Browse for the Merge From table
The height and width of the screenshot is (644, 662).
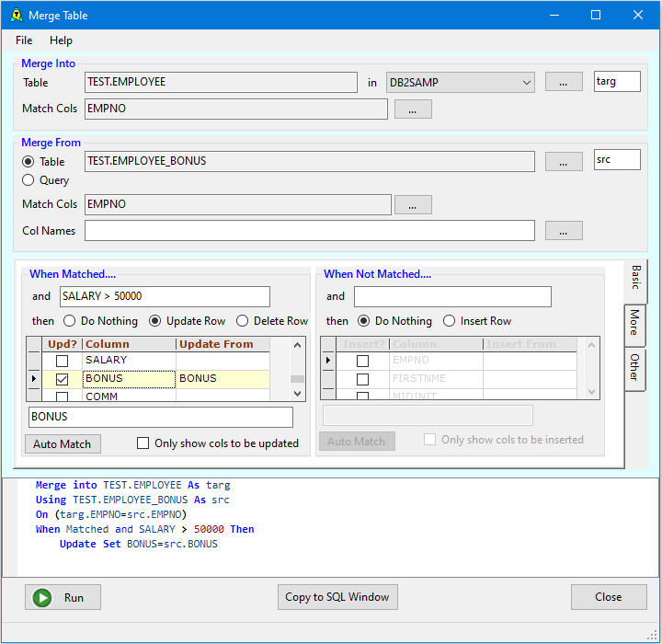tap(564, 162)
